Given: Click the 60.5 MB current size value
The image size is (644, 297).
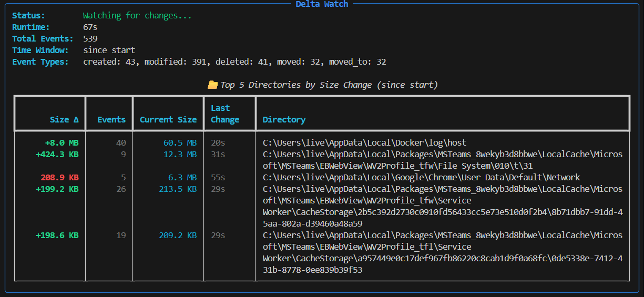Looking at the screenshot, I should tap(180, 142).
